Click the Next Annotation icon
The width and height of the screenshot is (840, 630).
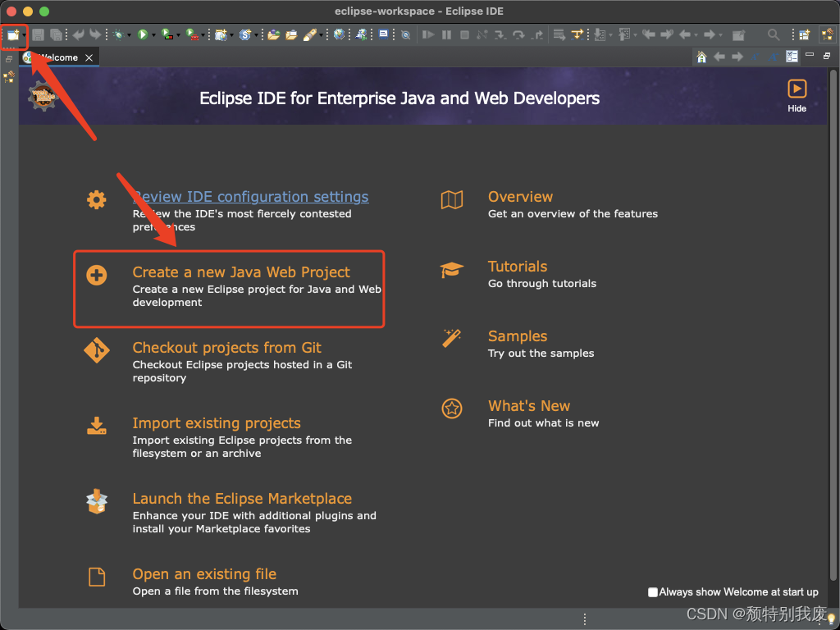pyautogui.click(x=600, y=35)
